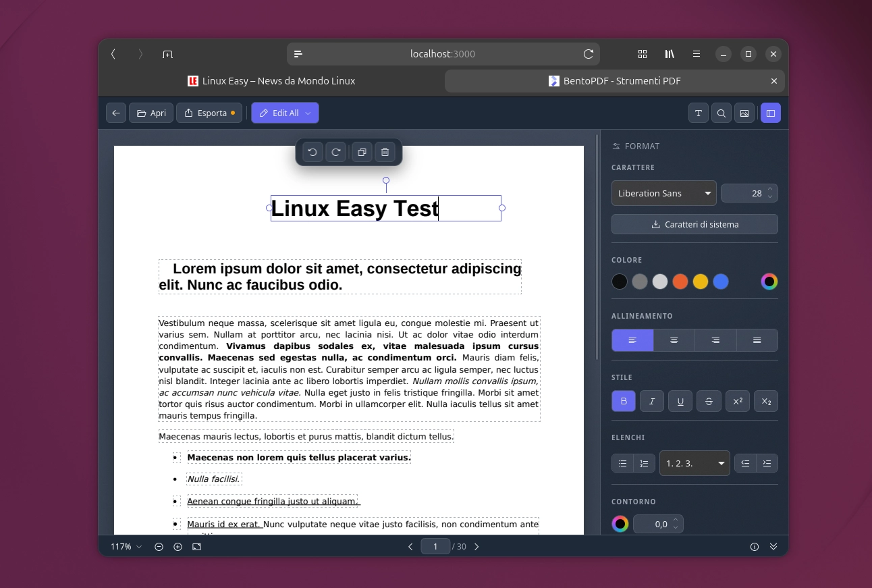Switch to Linux Easy – News da Mondo Linux tab
Image resolution: width=872 pixels, height=588 pixels.
[271, 81]
